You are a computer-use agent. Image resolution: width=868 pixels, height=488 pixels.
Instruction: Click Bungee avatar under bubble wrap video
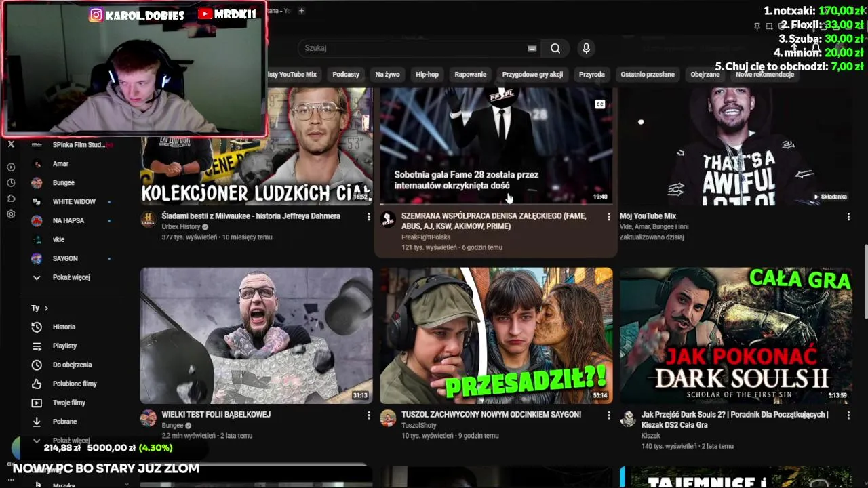click(x=148, y=418)
